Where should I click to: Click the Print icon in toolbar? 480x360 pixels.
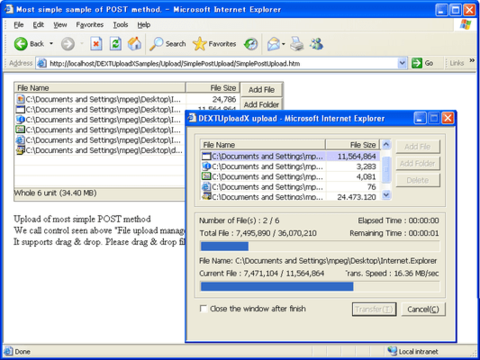tap(297, 44)
